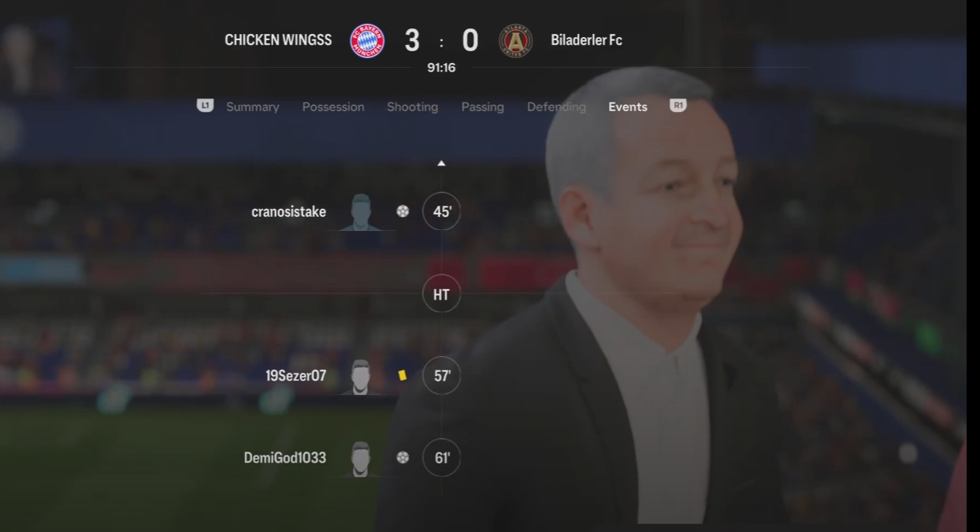The width and height of the screenshot is (980, 532).
Task: Click the up arrow above the events timeline
Action: 441,163
